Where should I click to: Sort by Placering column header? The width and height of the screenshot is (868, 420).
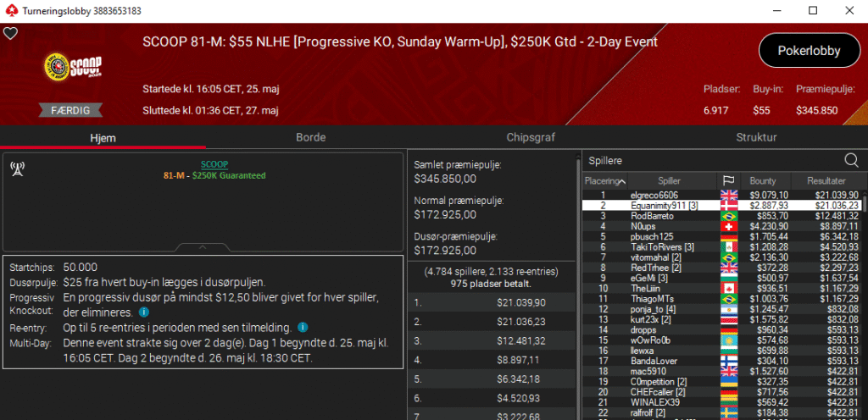point(605,180)
